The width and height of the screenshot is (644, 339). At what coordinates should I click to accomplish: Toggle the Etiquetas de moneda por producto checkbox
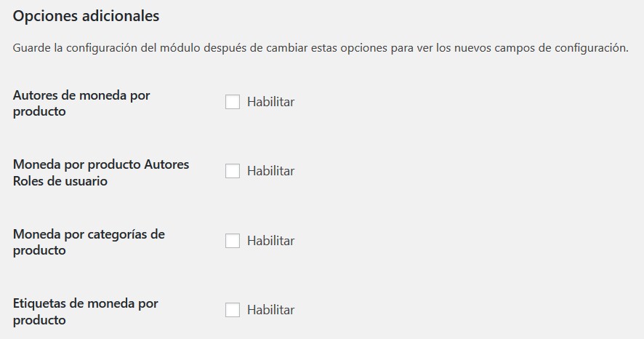(233, 310)
